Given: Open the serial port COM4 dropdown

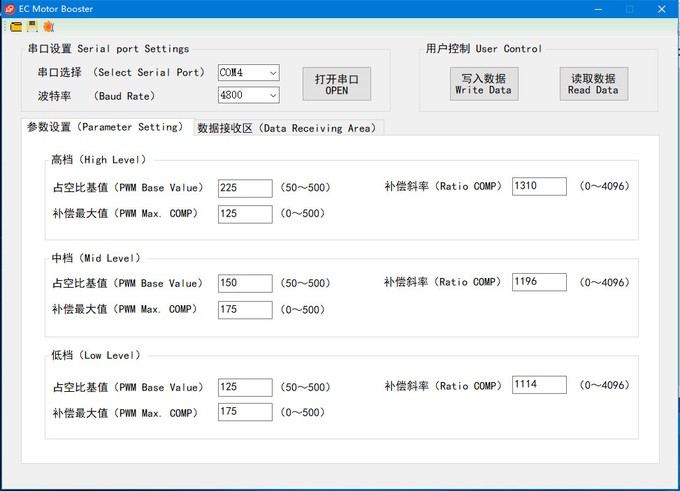Looking at the screenshot, I should coord(248,72).
